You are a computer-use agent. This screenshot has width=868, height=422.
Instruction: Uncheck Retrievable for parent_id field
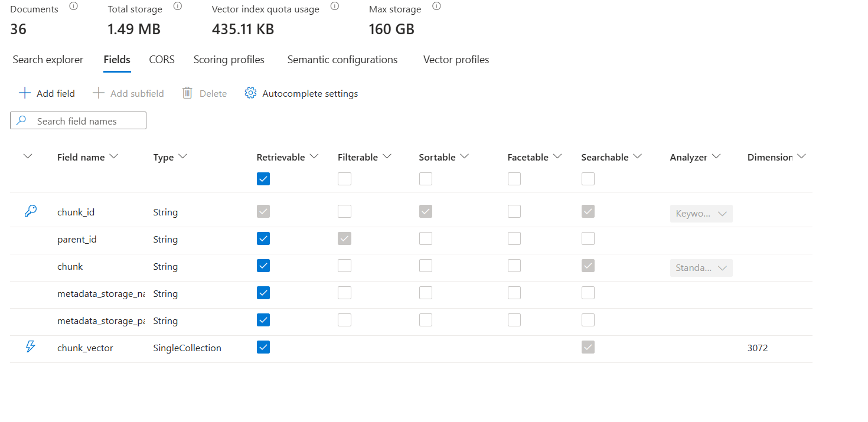tap(263, 238)
